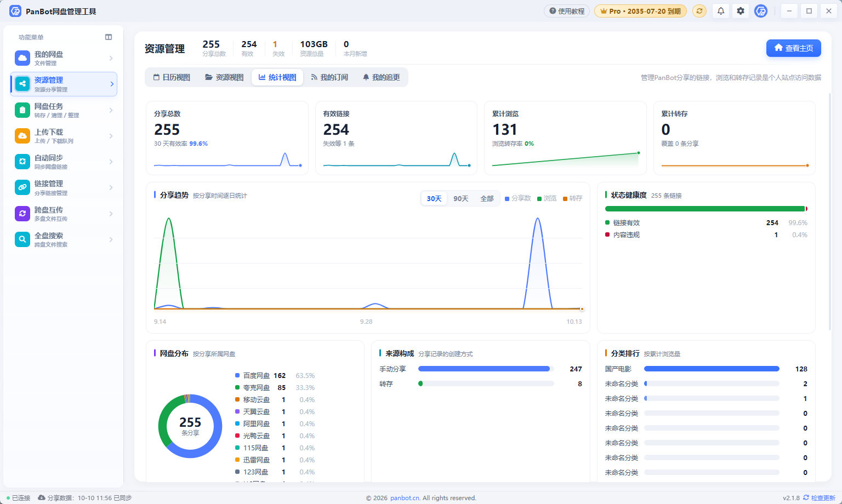Select the 全部 time range
This screenshot has width=842, height=504.
point(487,198)
